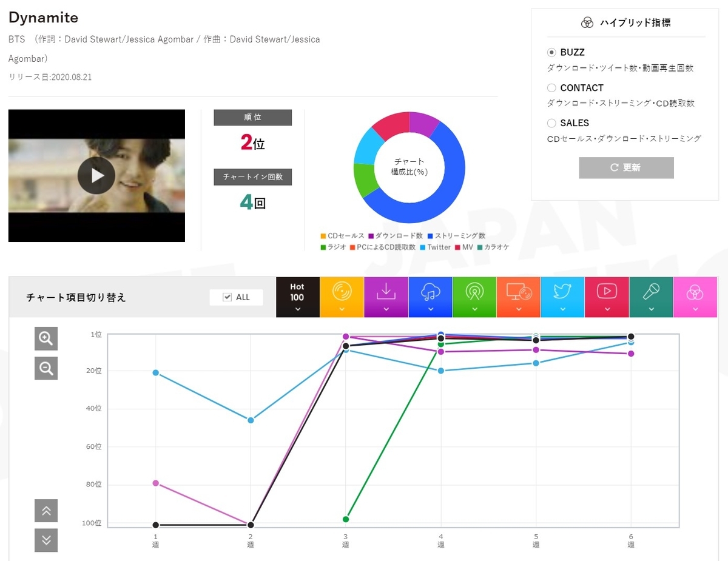Play the Dynamite music video

(x=96, y=175)
